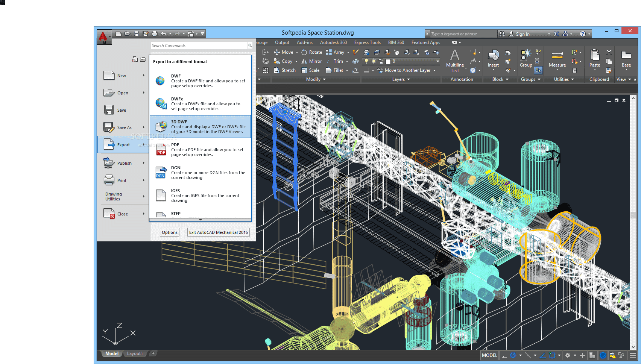Select the Move tool
The width and height of the screenshot is (641, 364).
click(284, 52)
